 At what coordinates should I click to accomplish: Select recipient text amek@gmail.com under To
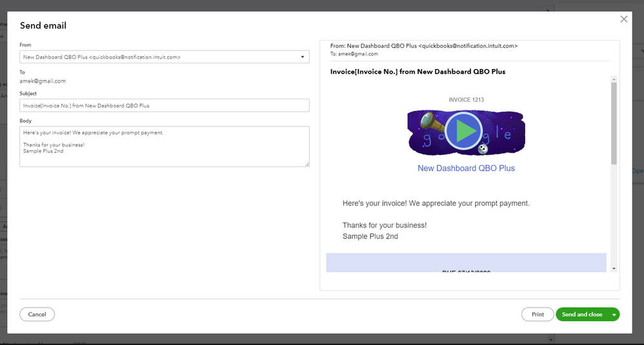pos(43,81)
